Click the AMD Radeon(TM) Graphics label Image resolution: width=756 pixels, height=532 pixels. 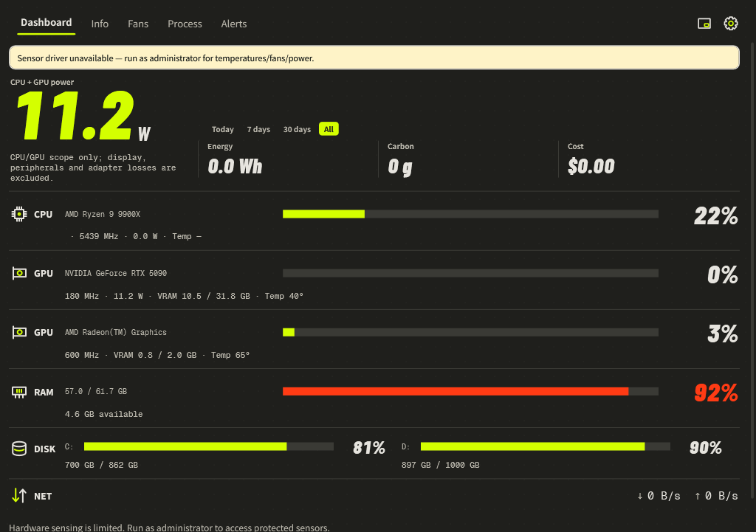(x=116, y=333)
